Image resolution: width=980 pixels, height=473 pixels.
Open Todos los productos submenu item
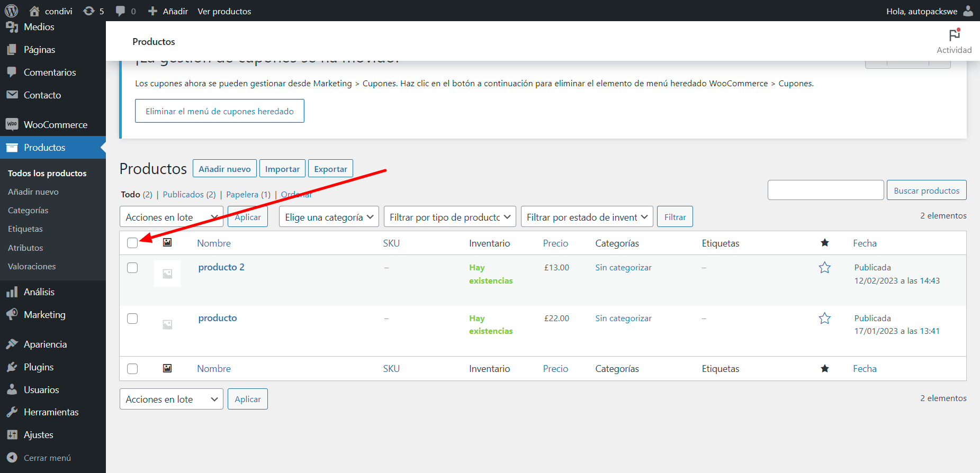[47, 173]
